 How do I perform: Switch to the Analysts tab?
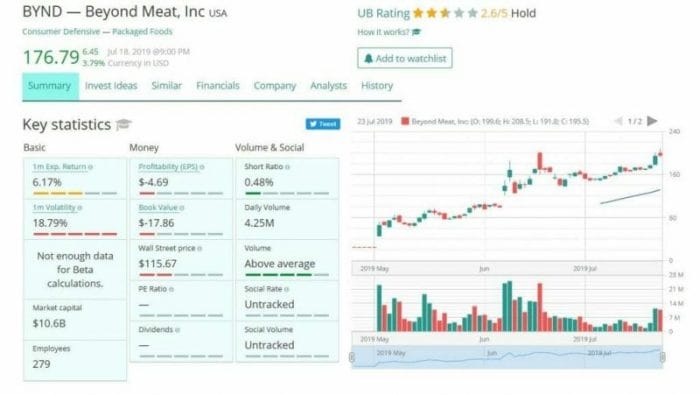[329, 86]
